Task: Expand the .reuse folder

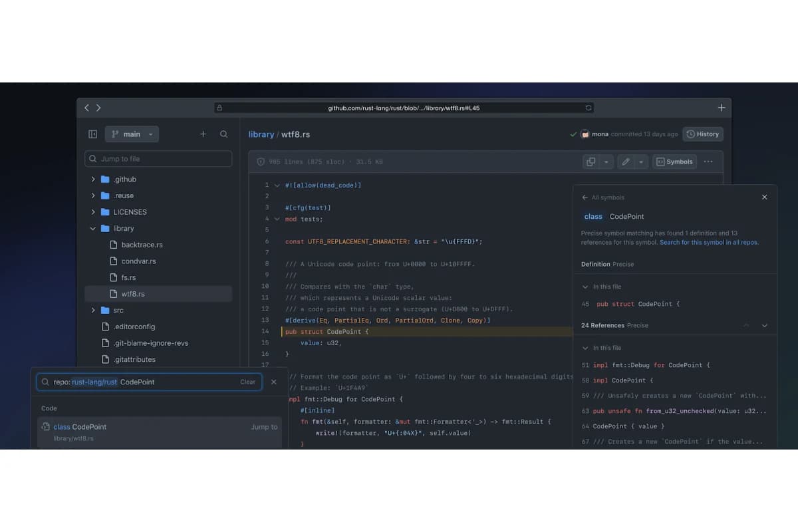Action: 93,196
